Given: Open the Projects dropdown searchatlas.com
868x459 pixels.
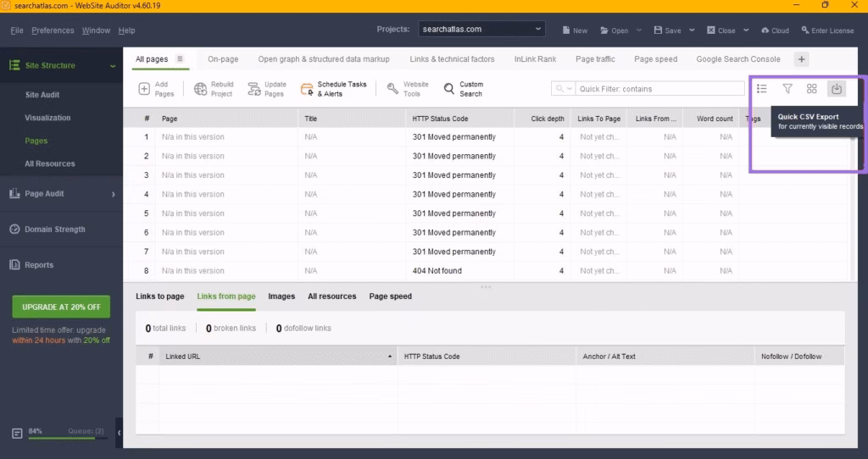Looking at the screenshot, I should 482,30.
